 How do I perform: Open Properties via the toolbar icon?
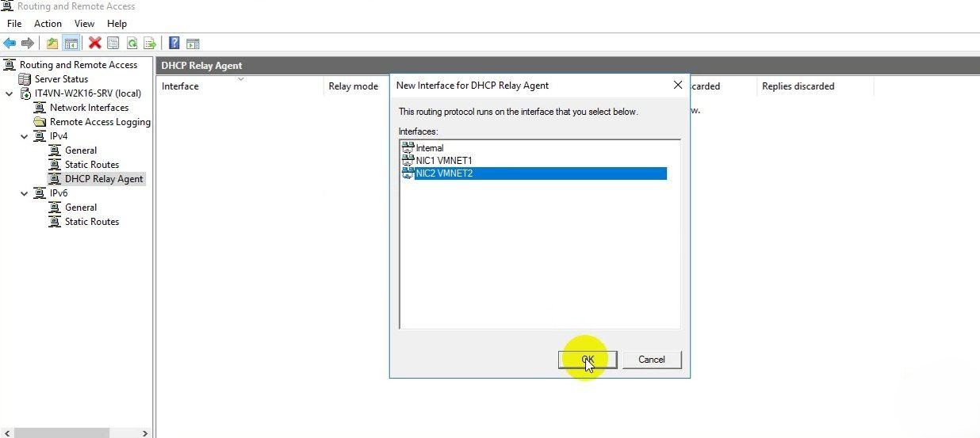pyautogui.click(x=113, y=43)
